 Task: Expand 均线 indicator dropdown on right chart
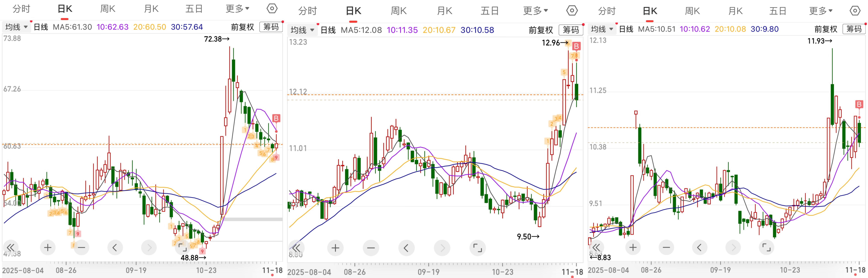[x=602, y=29]
